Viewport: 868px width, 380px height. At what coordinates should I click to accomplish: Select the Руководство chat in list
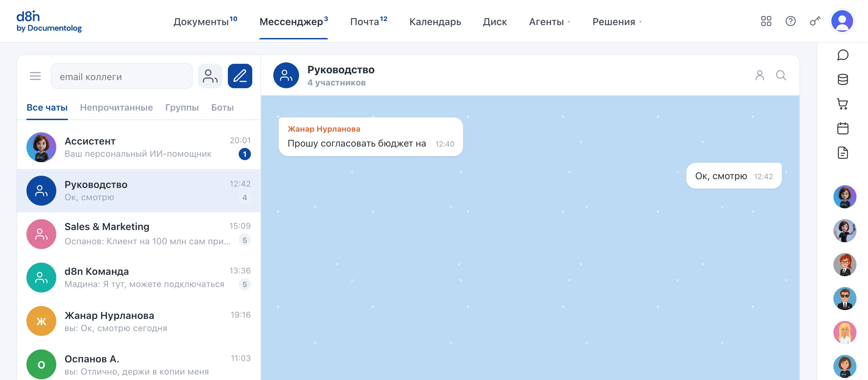click(139, 191)
